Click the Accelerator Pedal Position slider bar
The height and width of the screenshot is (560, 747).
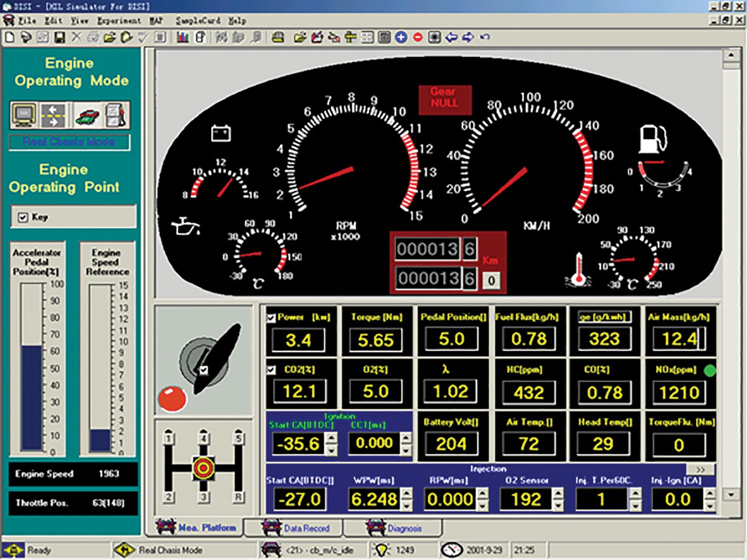[31, 367]
